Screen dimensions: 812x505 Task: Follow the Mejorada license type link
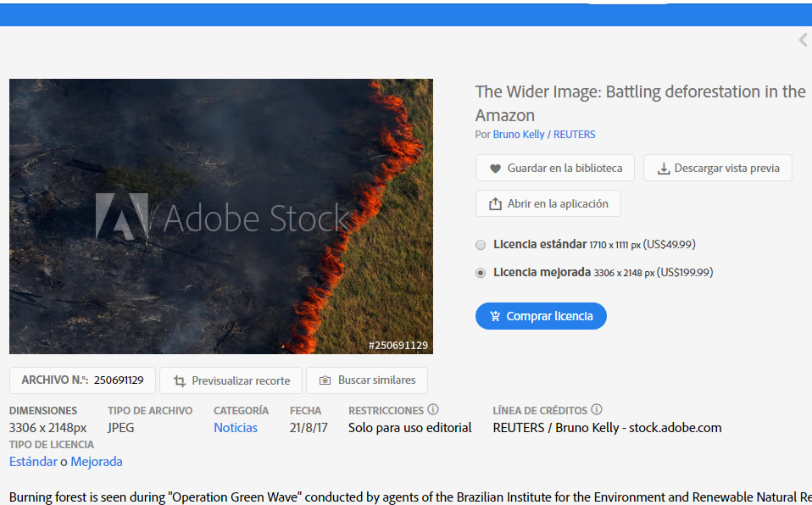[x=97, y=462]
